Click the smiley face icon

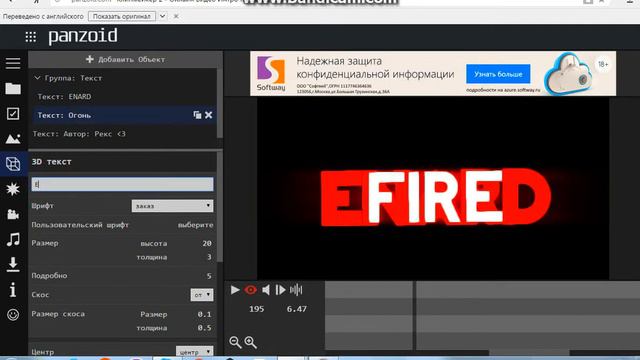[13, 315]
